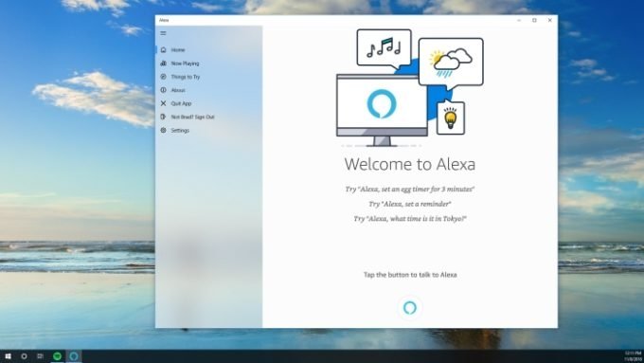The height and width of the screenshot is (363, 644).
Task: Open Spotify from the taskbar
Action: point(57,356)
